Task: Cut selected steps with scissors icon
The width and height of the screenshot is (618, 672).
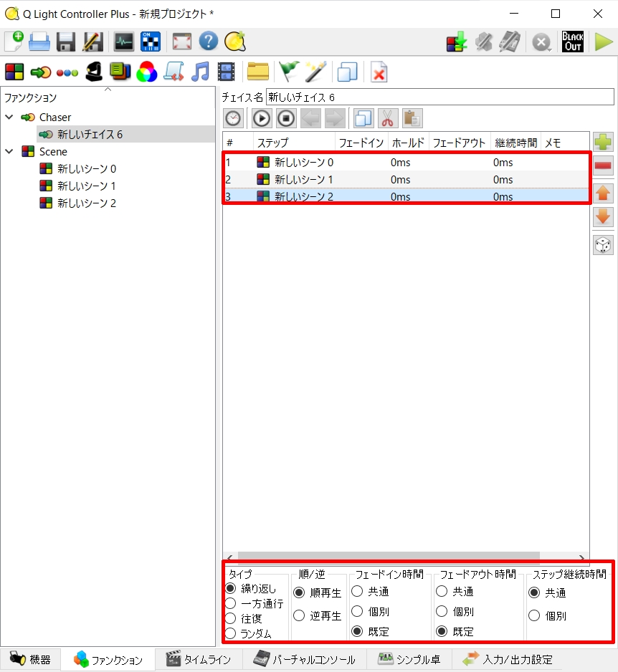Action: (x=388, y=118)
